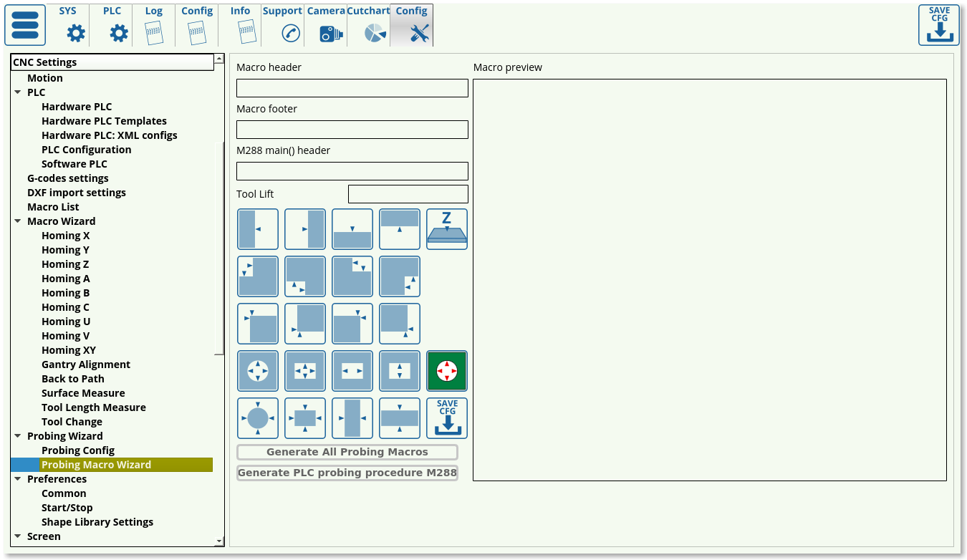The height and width of the screenshot is (560, 967).
Task: Select Tool Length Measure in tree
Action: pos(93,407)
